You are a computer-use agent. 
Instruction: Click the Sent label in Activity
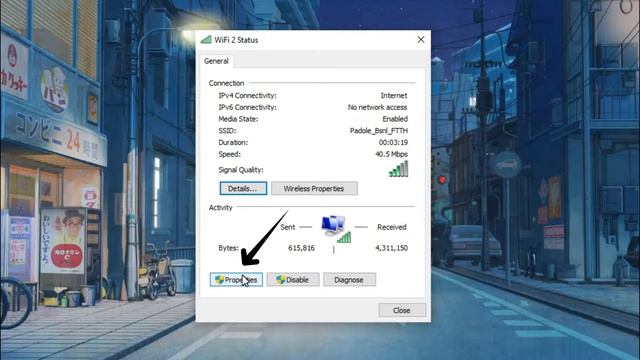point(288,227)
